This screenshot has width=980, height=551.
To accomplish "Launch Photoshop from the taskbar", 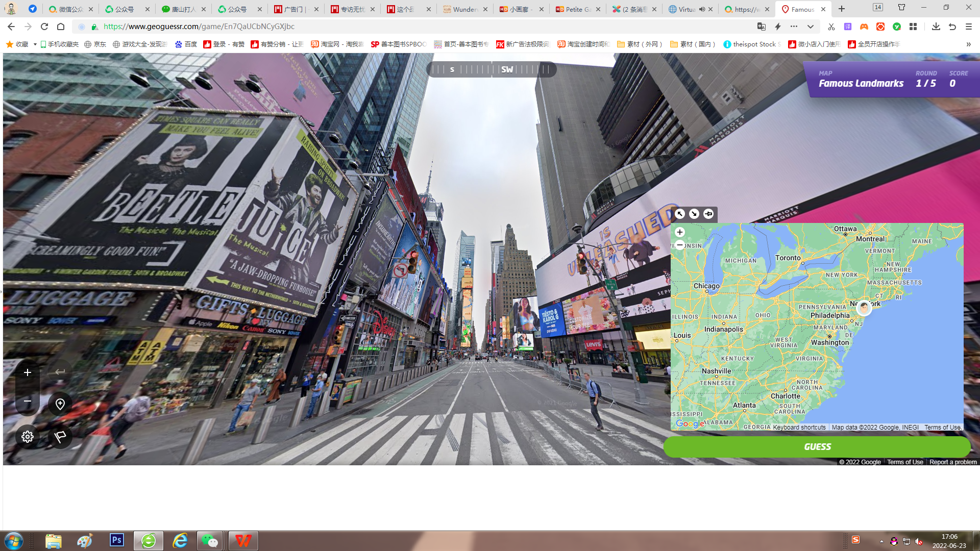I will coord(117,540).
